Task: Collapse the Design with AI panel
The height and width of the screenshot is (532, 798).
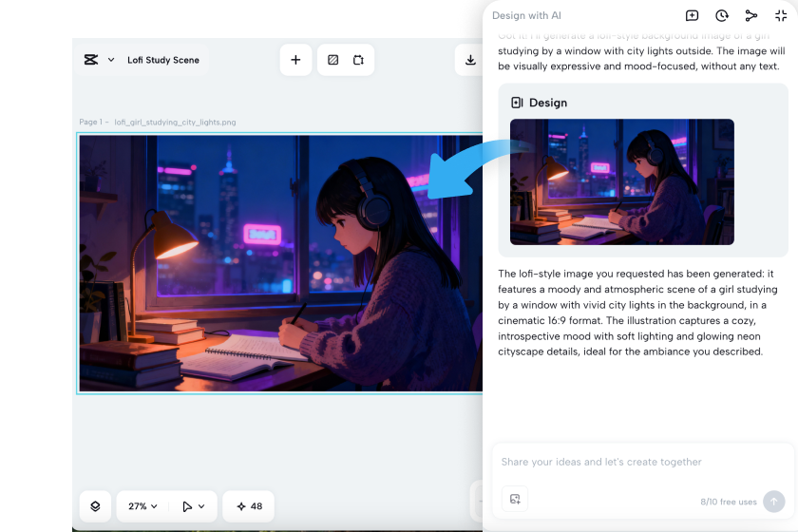Action: pyautogui.click(x=781, y=16)
